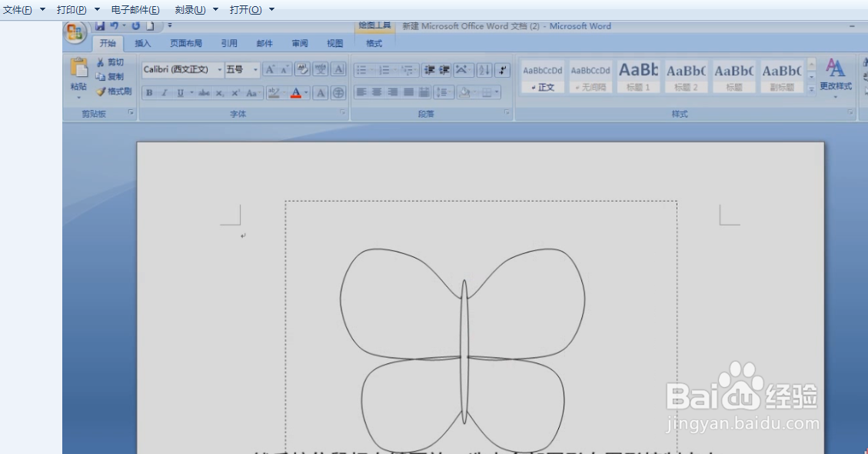Open the Clipboard pane launcher

coord(131,112)
